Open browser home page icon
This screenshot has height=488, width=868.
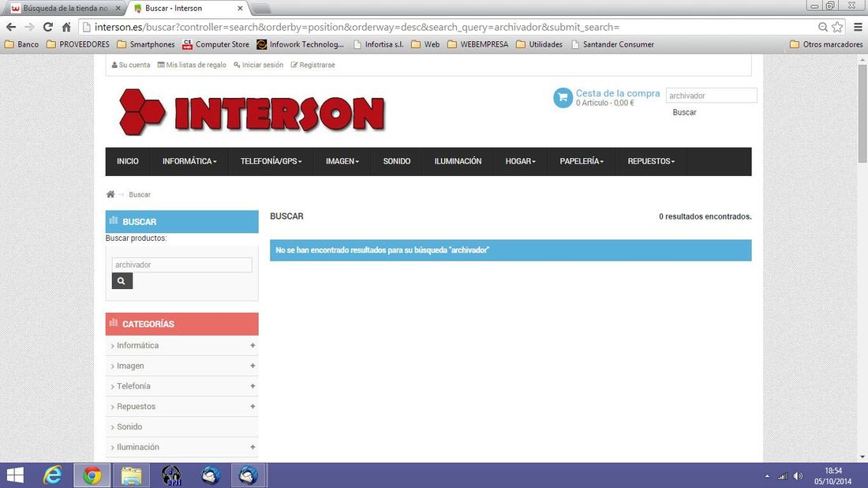tap(66, 27)
